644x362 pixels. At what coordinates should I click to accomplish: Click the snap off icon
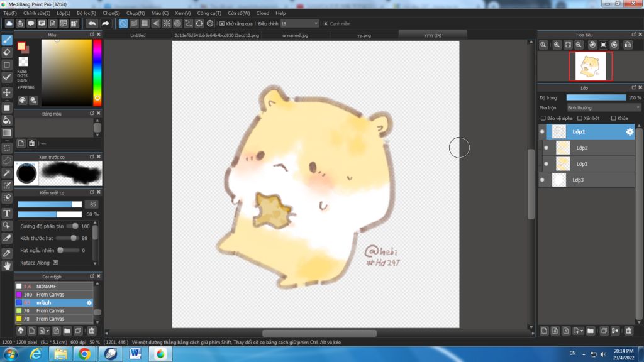(x=123, y=23)
